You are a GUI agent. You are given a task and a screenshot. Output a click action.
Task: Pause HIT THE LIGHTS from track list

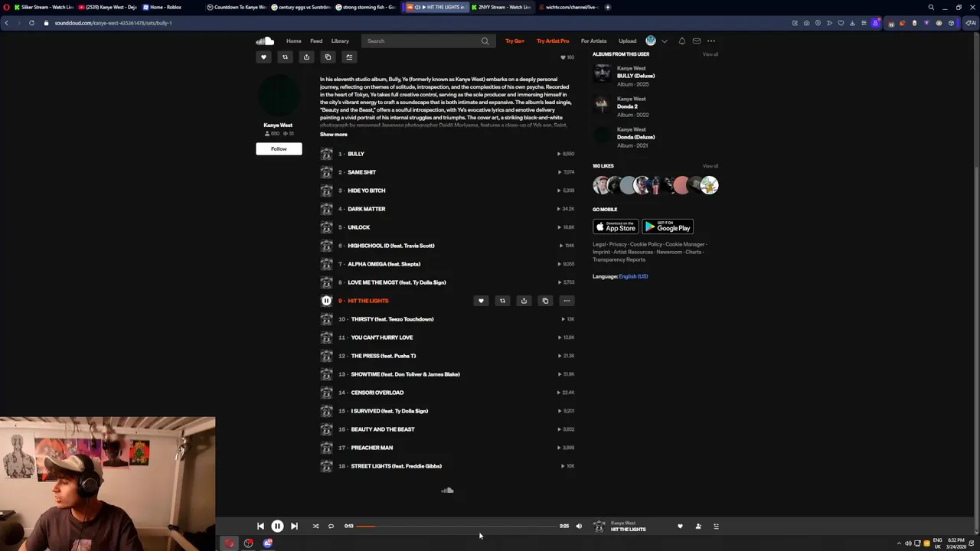pos(326,301)
